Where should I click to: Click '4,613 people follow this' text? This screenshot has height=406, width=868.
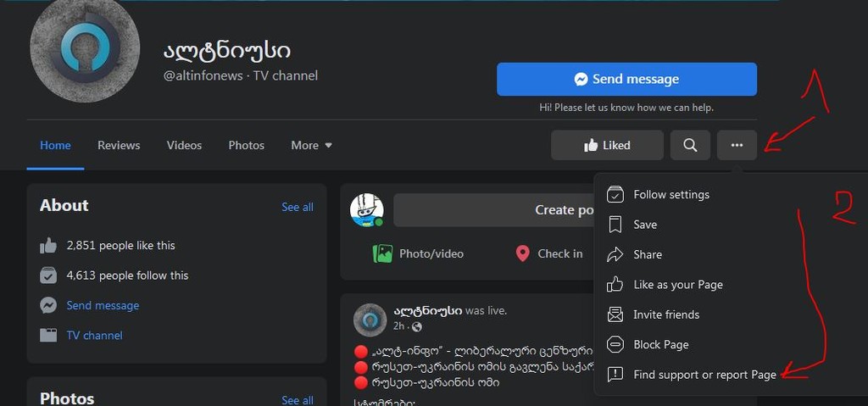(127, 275)
